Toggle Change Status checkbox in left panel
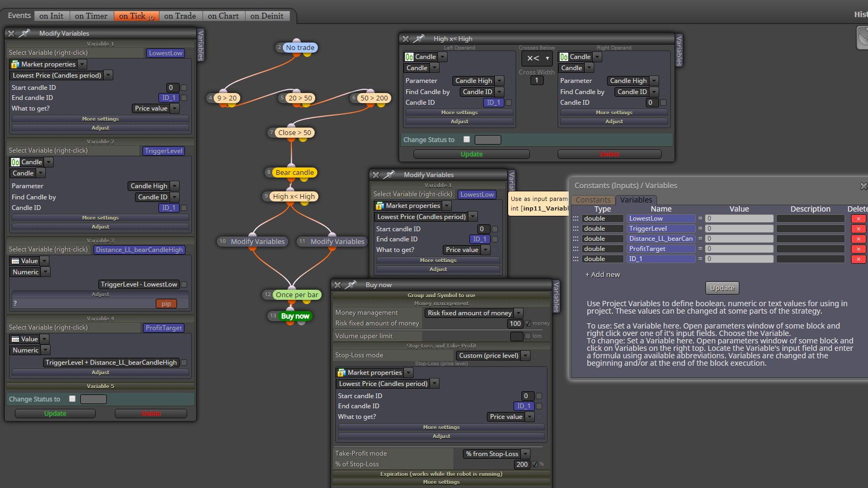Viewport: 868px width, 488px height. point(72,399)
